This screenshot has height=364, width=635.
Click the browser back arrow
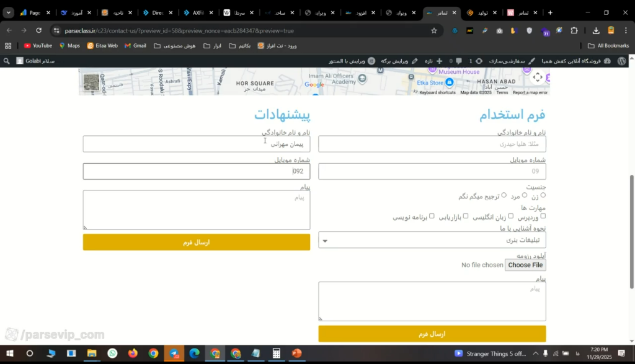pos(9,30)
